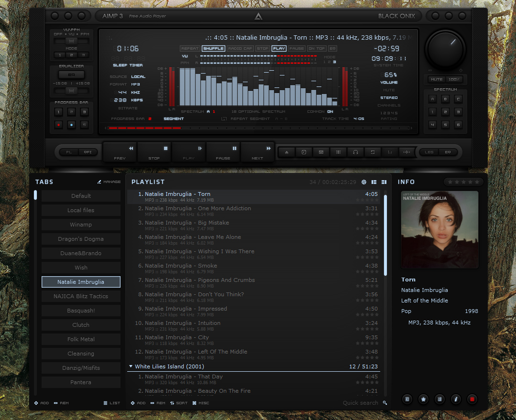Click the add-to-queue icon in Info panel
This screenshot has height=420, width=516.
pyautogui.click(x=407, y=399)
